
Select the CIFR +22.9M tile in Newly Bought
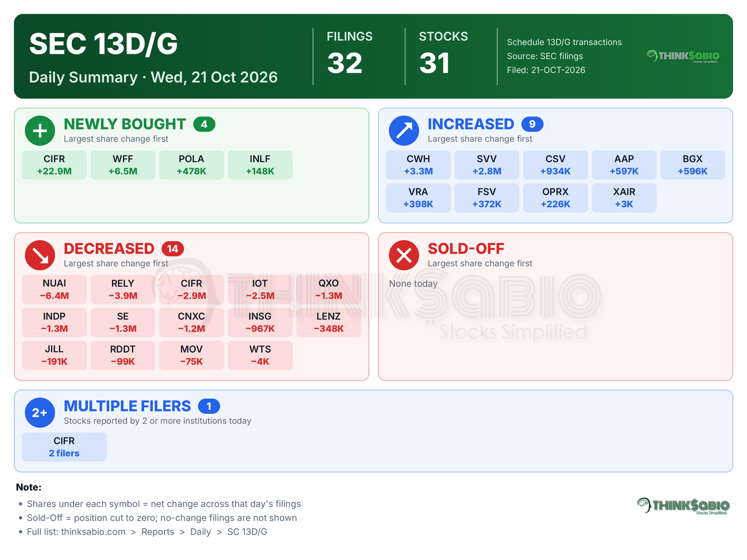coord(54,165)
